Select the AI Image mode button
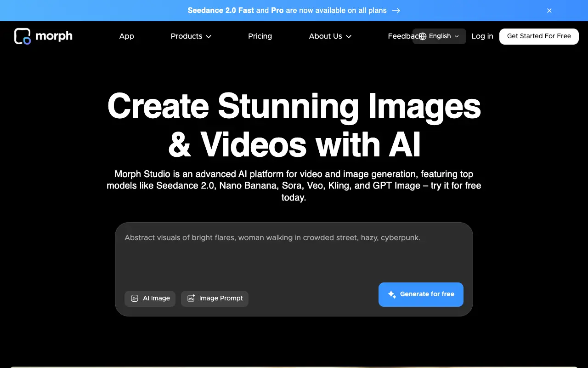The image size is (588, 368). pos(150,299)
